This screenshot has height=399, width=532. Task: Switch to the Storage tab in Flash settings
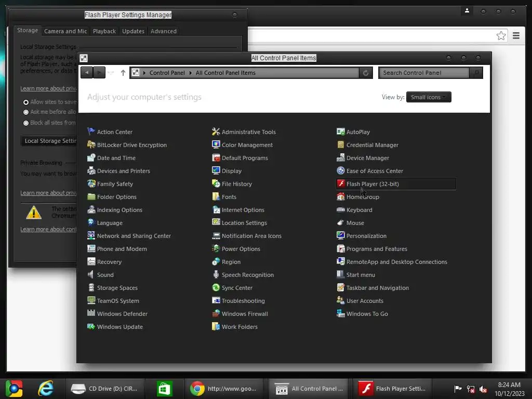[28, 30]
